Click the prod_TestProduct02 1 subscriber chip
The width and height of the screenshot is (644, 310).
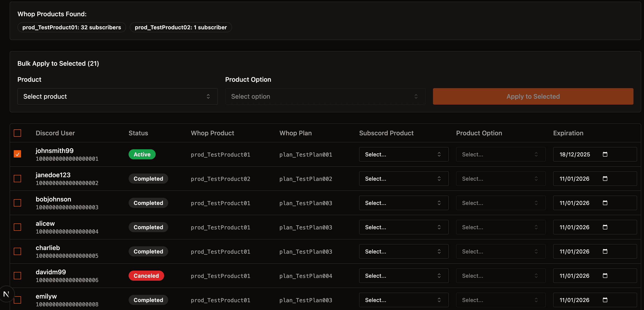pyautogui.click(x=181, y=27)
